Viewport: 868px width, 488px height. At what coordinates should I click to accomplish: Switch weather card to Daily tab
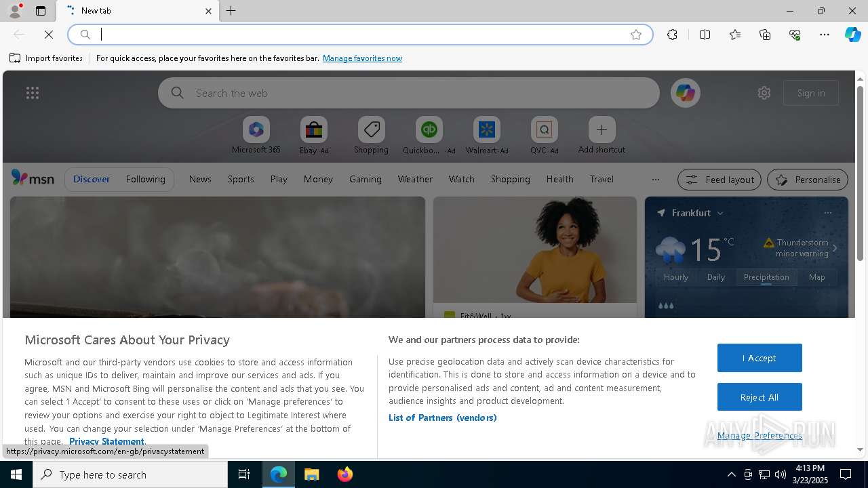click(716, 277)
